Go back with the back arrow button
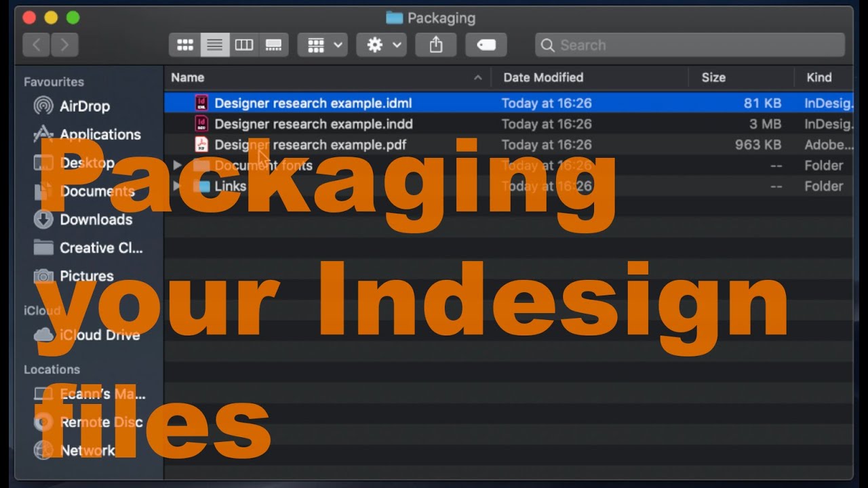868x488 pixels. point(37,45)
